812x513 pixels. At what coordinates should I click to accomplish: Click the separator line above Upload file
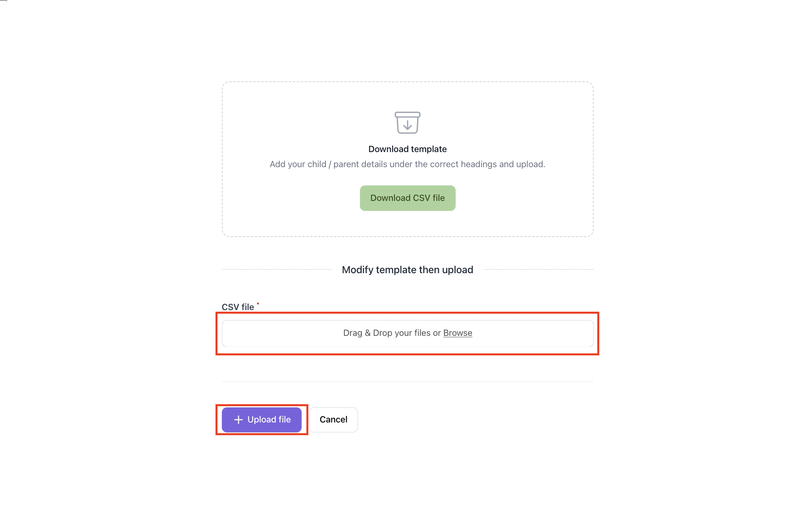407,382
